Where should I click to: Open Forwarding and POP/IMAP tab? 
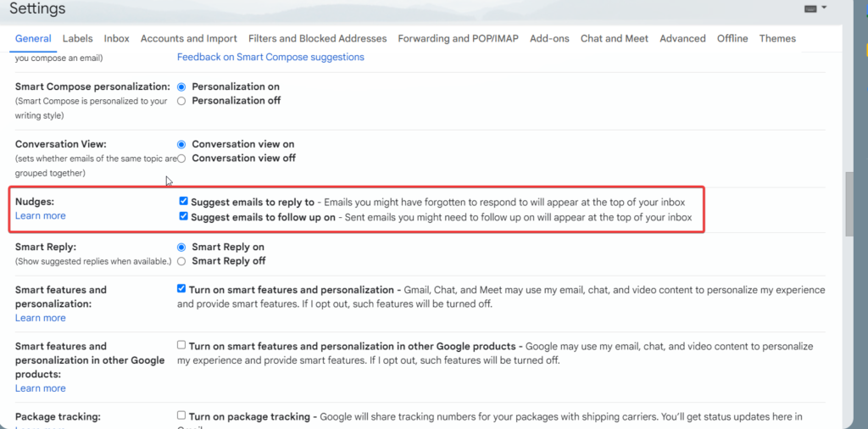pos(458,39)
